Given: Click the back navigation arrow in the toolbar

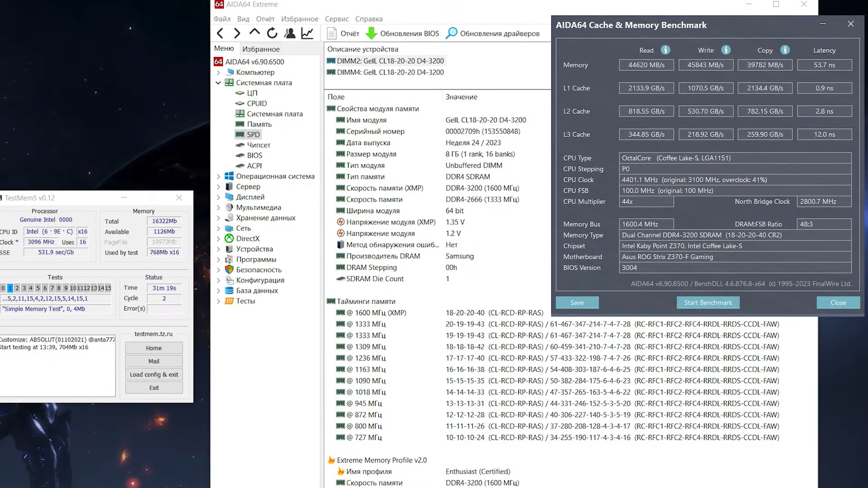Looking at the screenshot, I should [x=220, y=34].
